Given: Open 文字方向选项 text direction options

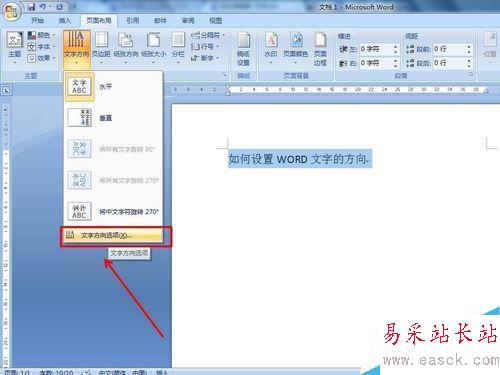Looking at the screenshot, I should click(x=113, y=235).
